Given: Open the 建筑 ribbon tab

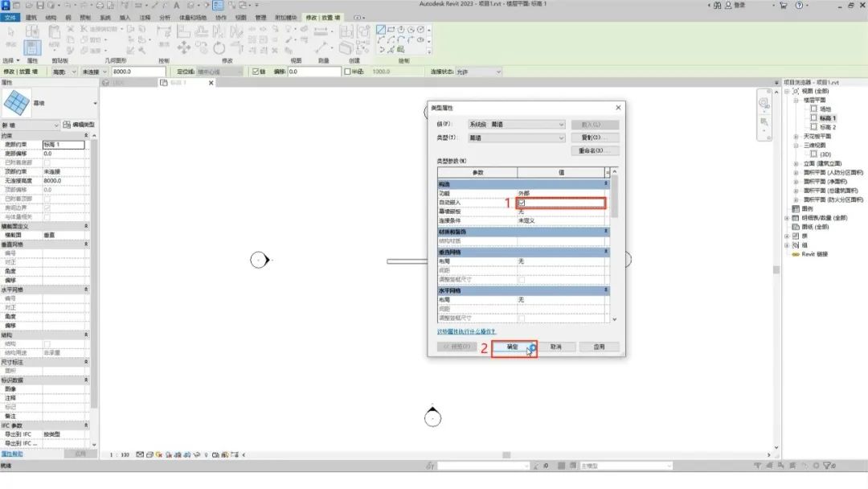Looking at the screenshot, I should click(31, 18).
